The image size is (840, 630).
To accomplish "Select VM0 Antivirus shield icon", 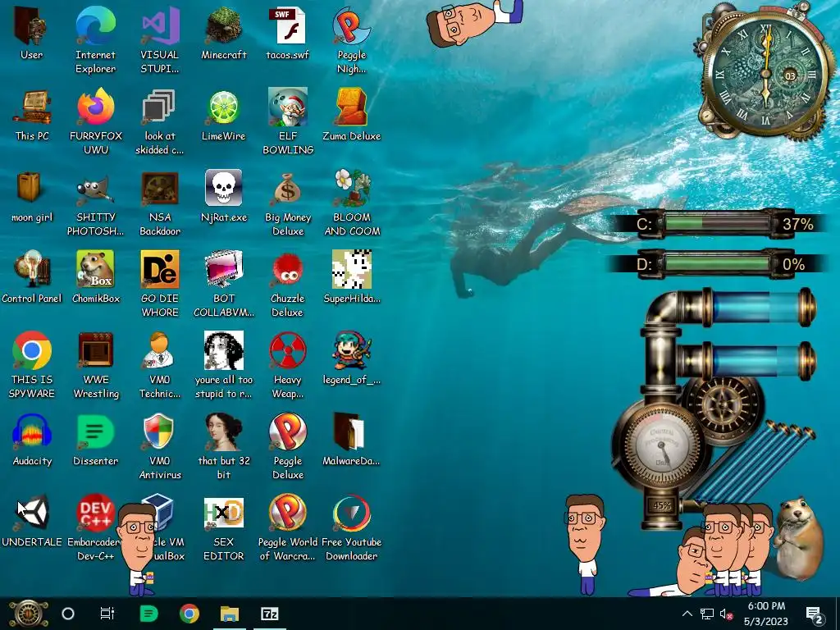I will (x=159, y=447).
